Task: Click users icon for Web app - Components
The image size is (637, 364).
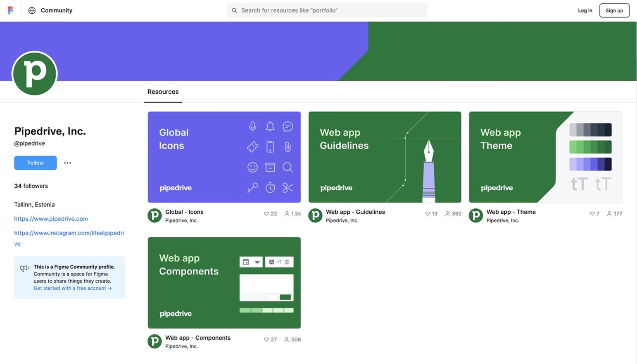Action: coord(287,340)
